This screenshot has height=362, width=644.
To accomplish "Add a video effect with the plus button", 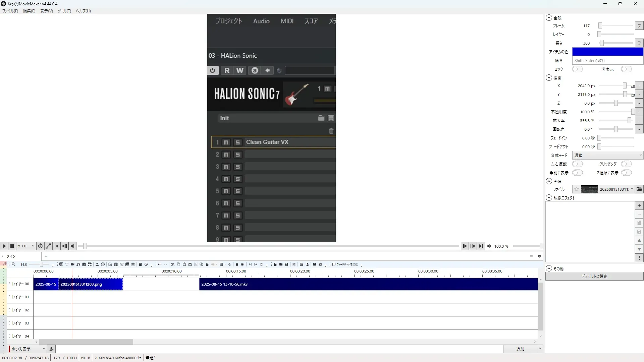I will (639, 205).
